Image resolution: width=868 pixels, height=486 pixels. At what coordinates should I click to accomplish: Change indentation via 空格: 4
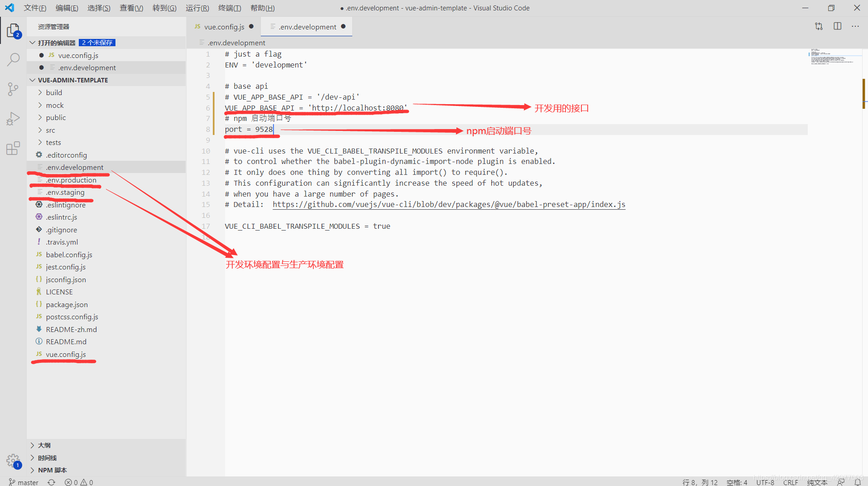point(737,482)
